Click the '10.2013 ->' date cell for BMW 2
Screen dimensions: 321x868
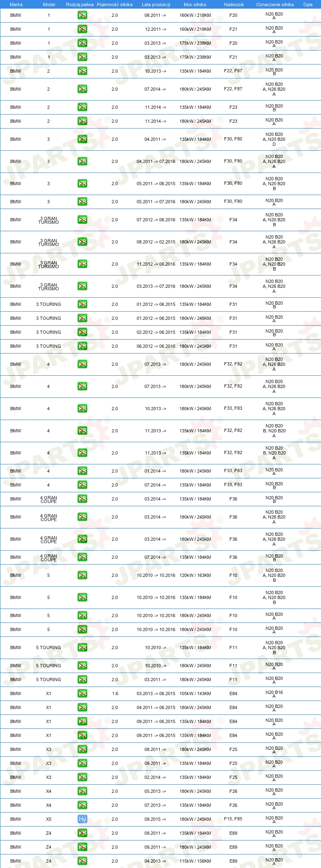[x=156, y=71]
